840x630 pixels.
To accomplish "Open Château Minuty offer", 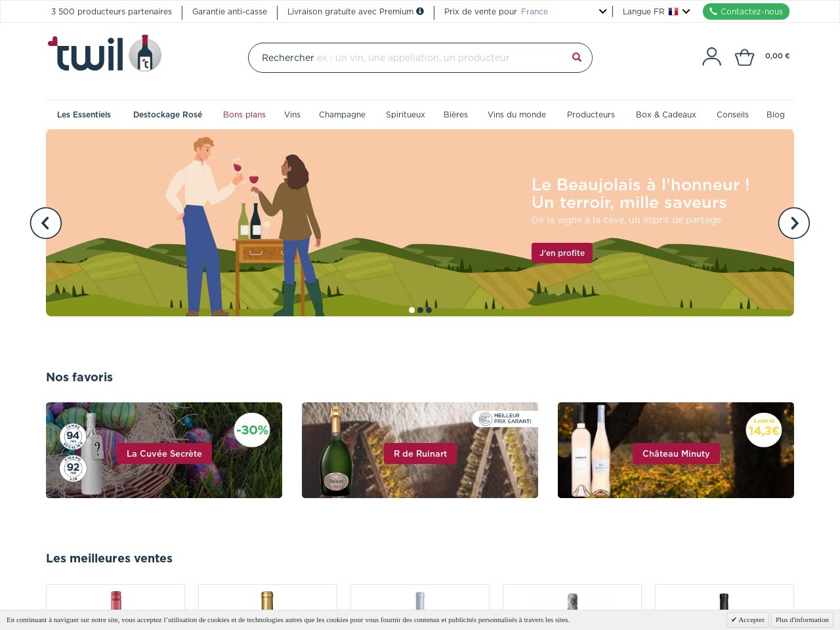I will (x=676, y=453).
